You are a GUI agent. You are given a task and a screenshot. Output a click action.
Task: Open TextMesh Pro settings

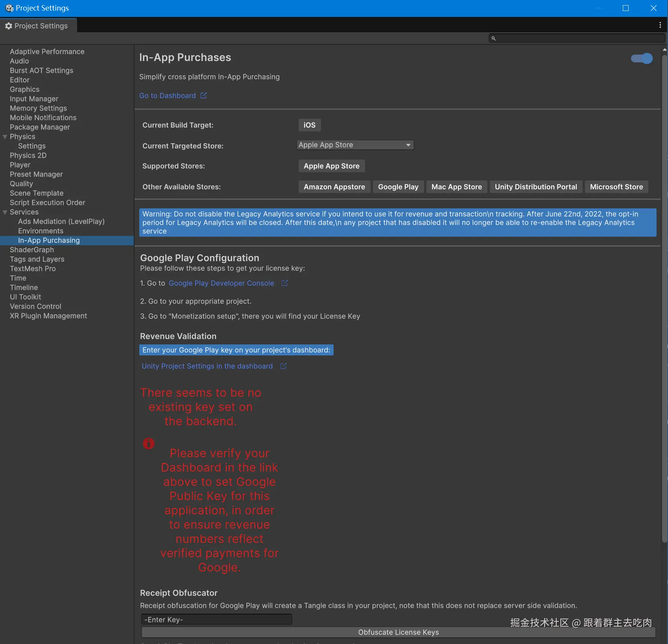33,269
